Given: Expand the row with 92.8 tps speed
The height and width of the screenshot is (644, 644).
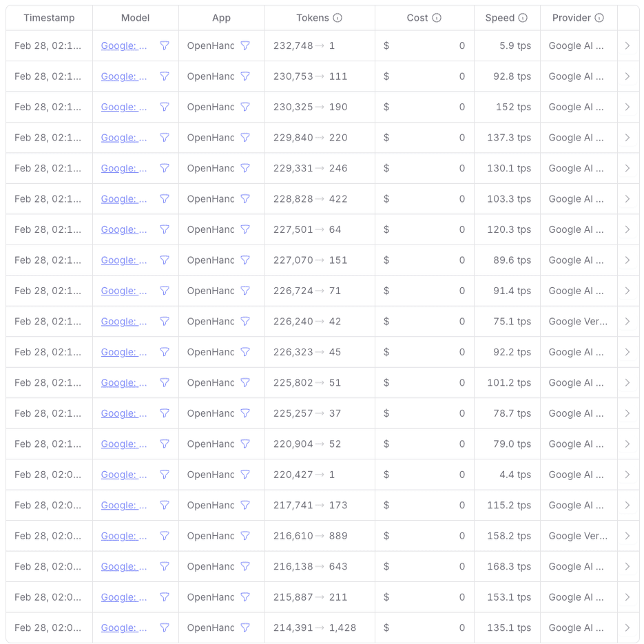Looking at the screenshot, I should point(627,76).
